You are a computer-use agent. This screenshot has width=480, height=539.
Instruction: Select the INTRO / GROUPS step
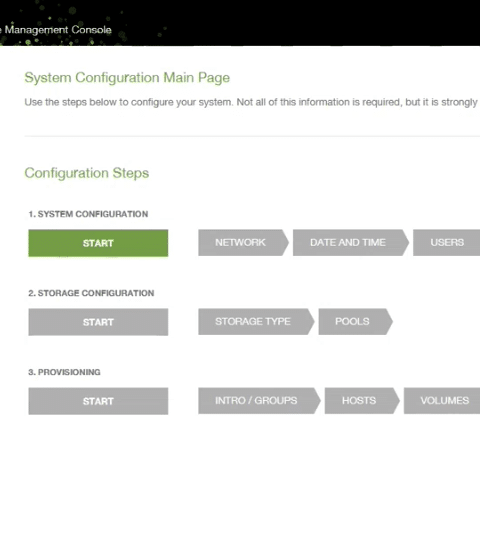[259, 401]
